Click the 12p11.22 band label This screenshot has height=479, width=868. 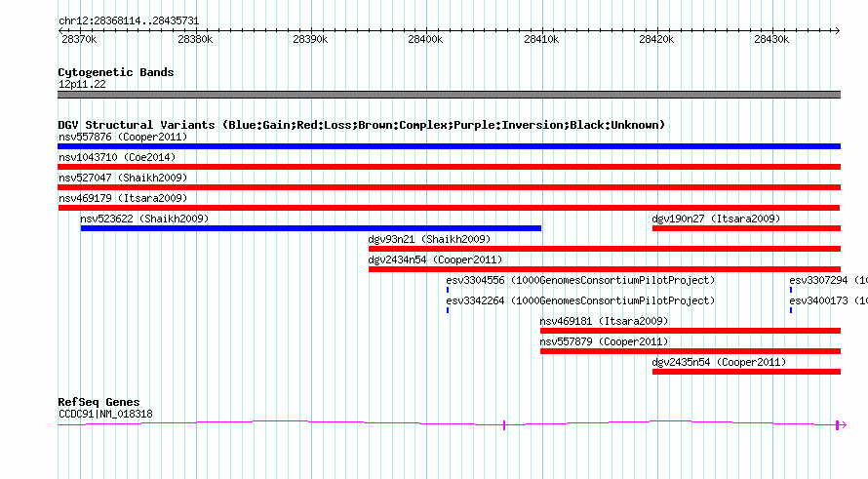pyautogui.click(x=82, y=84)
